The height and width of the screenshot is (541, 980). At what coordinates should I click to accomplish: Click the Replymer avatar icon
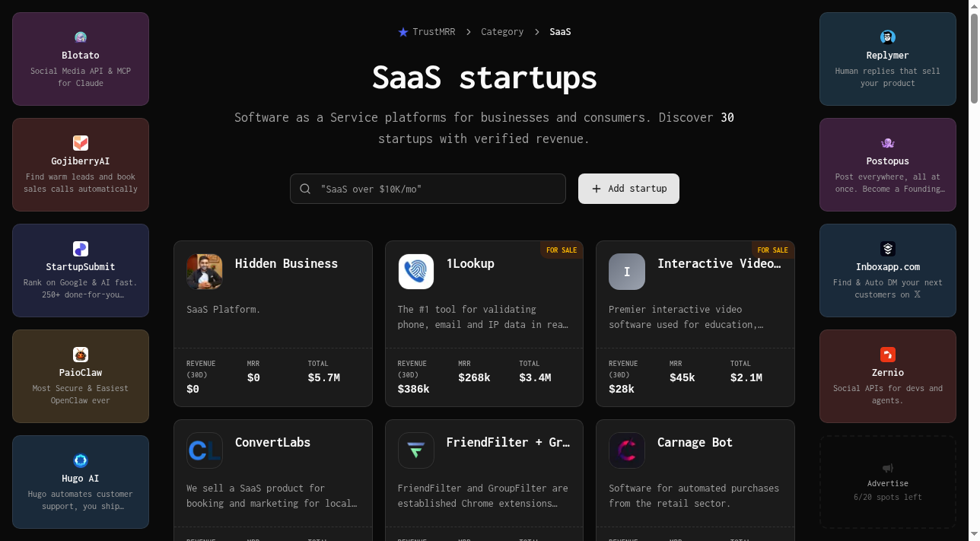888,37
